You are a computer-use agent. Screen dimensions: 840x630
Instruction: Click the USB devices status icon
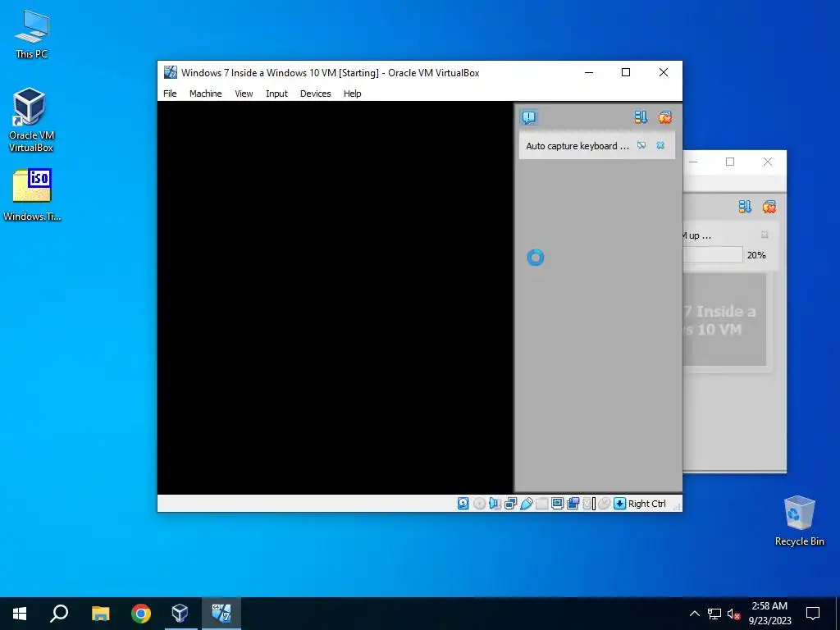pos(526,503)
